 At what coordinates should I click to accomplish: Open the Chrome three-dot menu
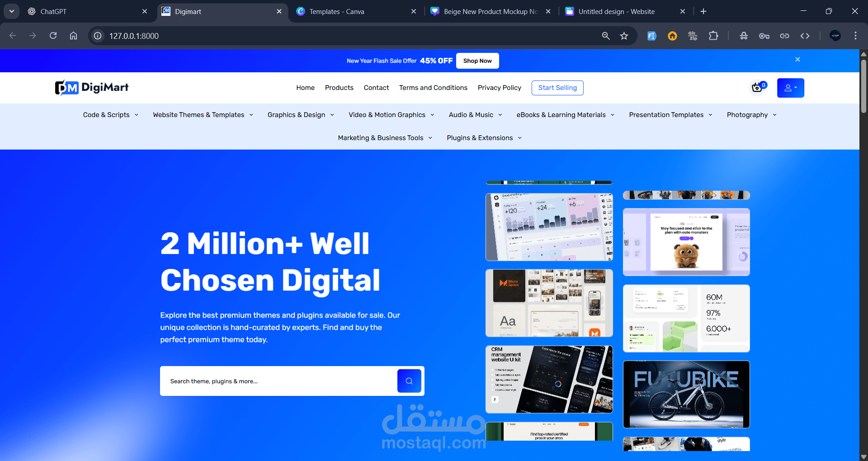[855, 36]
